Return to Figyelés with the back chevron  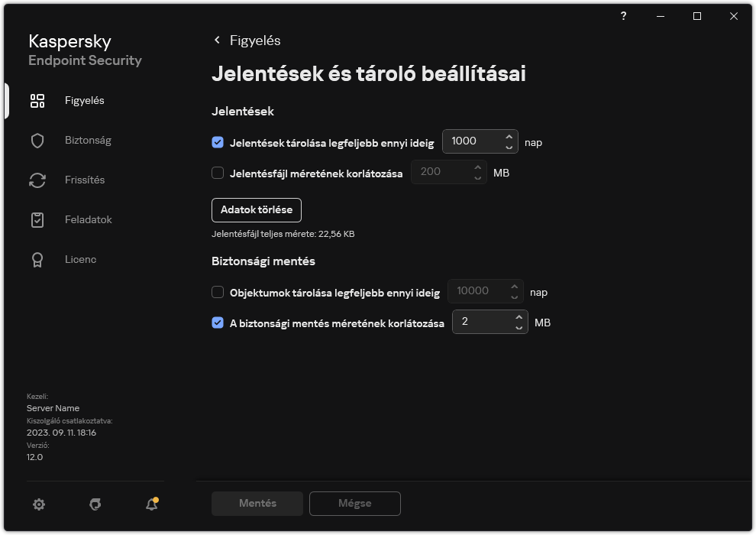pos(217,40)
